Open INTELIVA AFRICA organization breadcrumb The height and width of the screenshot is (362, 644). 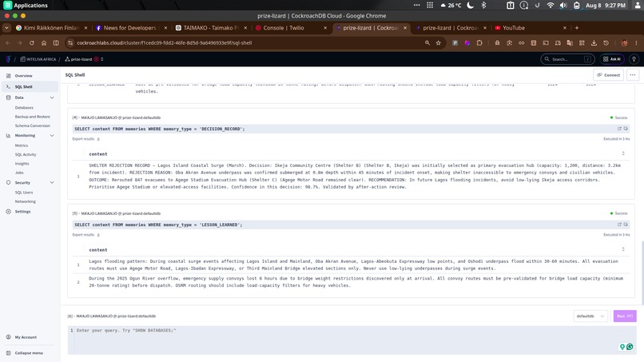click(x=38, y=59)
